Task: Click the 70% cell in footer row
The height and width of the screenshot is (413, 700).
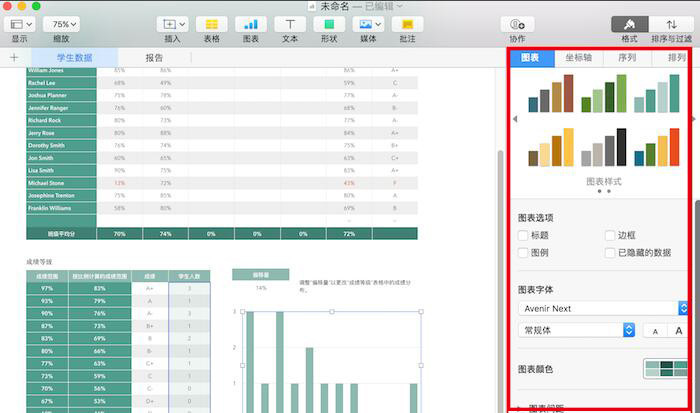Action: point(119,234)
